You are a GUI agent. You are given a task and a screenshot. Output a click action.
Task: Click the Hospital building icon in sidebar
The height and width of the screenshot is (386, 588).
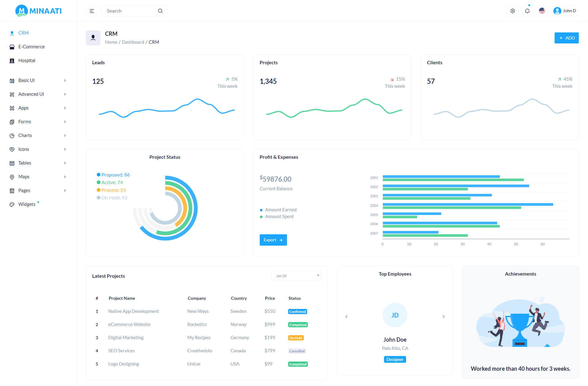click(x=12, y=61)
